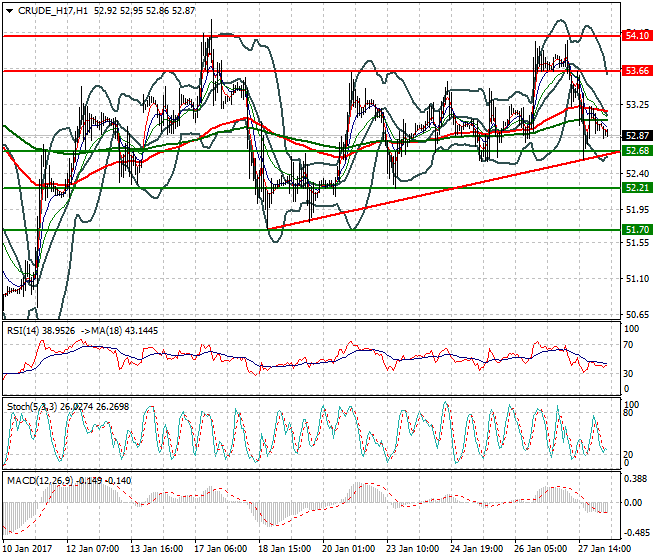
Task: Select the 50.65 price scale value
Action: pyautogui.click(x=637, y=315)
